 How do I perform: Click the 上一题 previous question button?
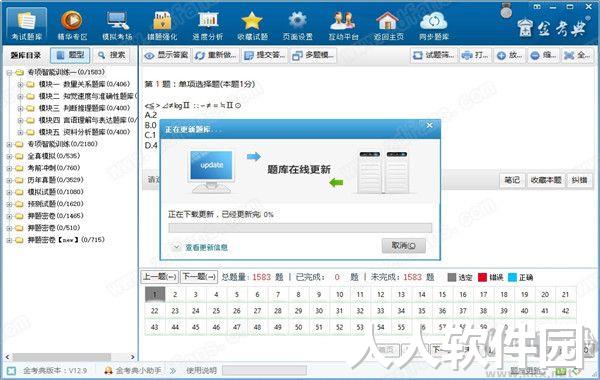[160, 276]
